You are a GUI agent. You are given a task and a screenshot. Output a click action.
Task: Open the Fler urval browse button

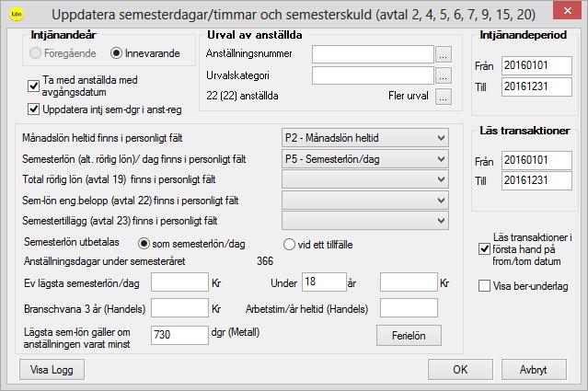click(444, 97)
